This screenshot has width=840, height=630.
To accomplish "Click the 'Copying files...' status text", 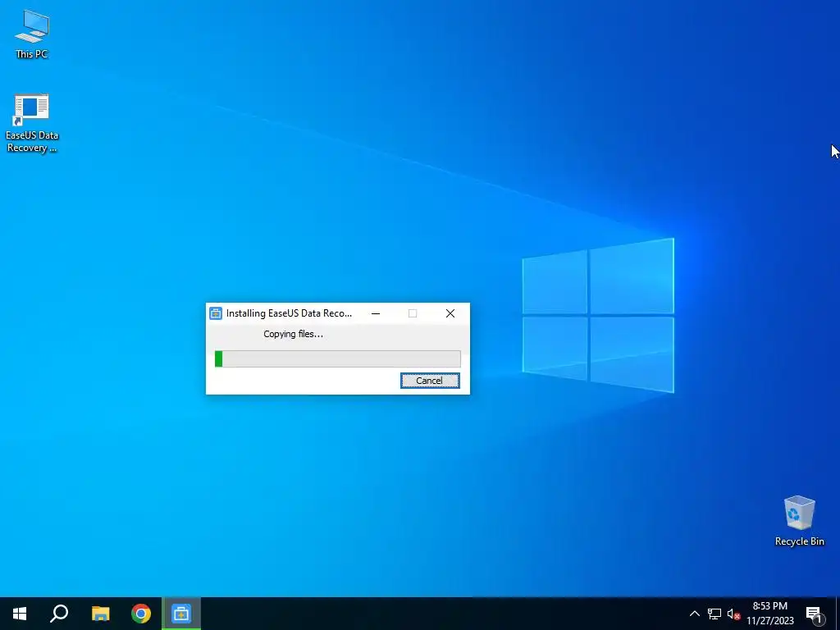I will (293, 334).
